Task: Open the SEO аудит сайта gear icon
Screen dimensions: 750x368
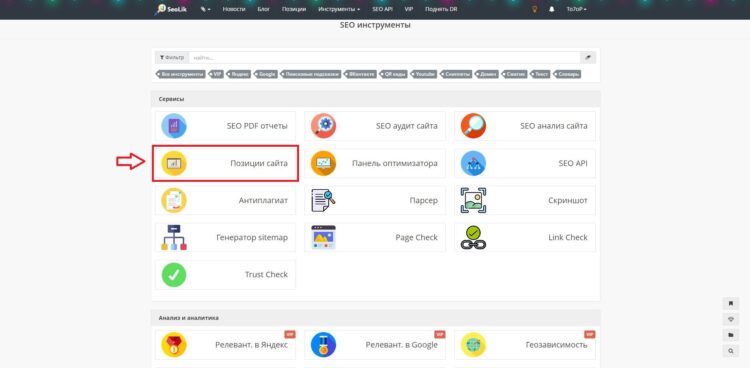Action: tap(323, 126)
